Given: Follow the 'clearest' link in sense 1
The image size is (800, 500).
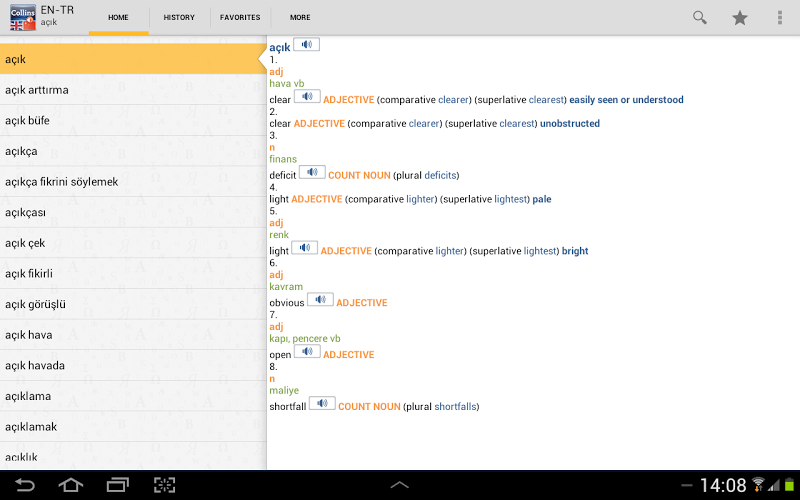Looking at the screenshot, I should [x=546, y=100].
